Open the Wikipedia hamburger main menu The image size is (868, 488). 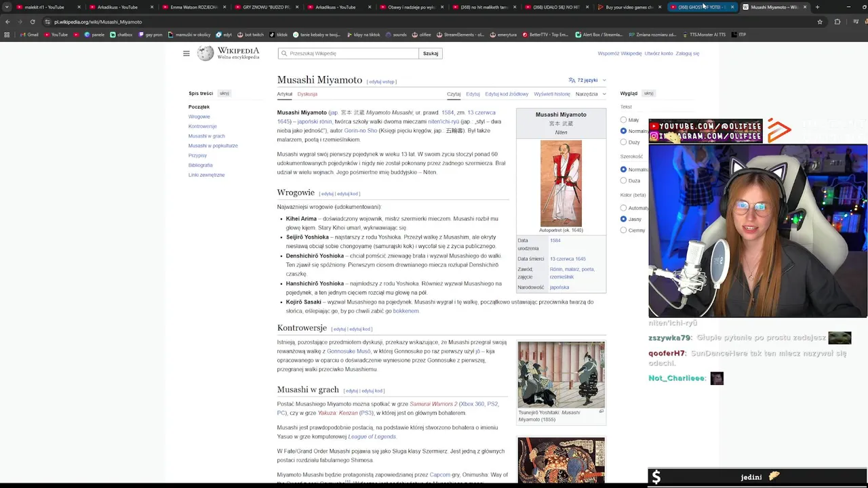click(x=186, y=54)
